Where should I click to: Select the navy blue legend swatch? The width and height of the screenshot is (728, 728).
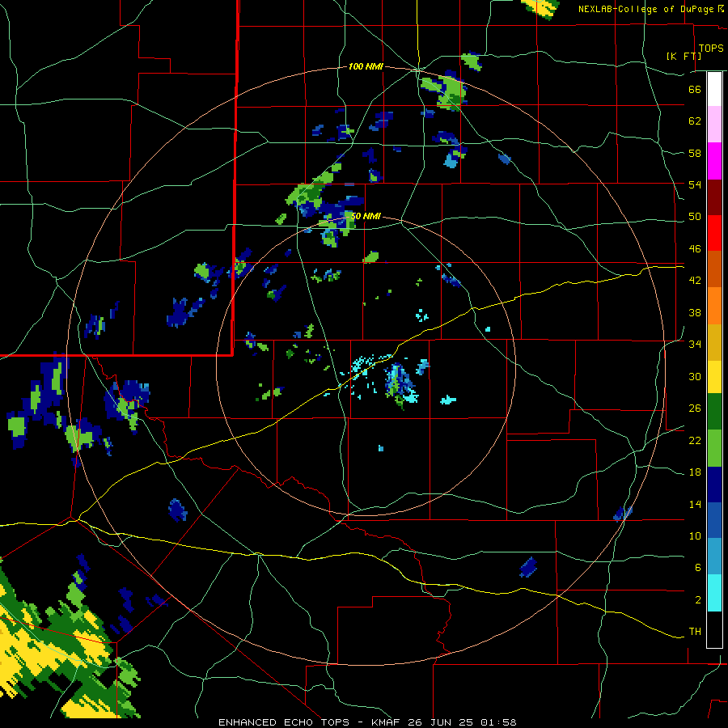[x=714, y=485]
